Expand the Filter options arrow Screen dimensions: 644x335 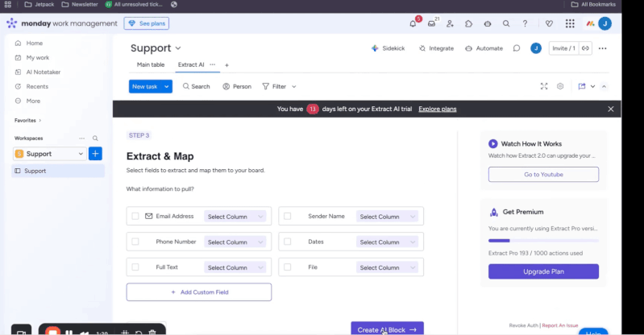(293, 87)
